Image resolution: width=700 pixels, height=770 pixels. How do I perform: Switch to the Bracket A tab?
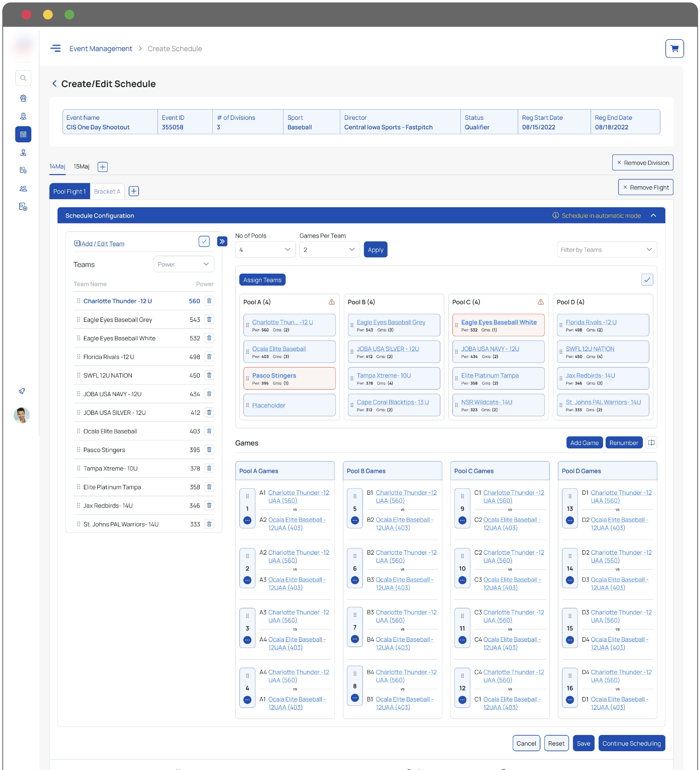(x=107, y=191)
